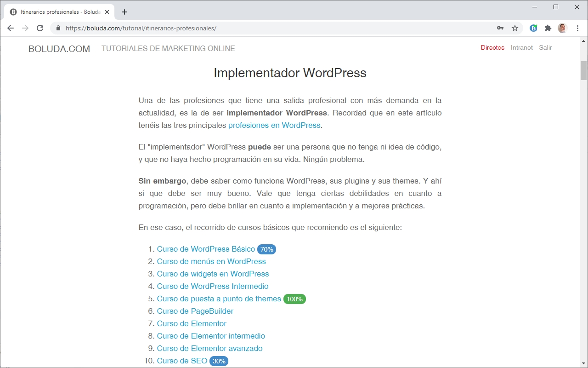Click the 30% progress badge

(x=219, y=361)
